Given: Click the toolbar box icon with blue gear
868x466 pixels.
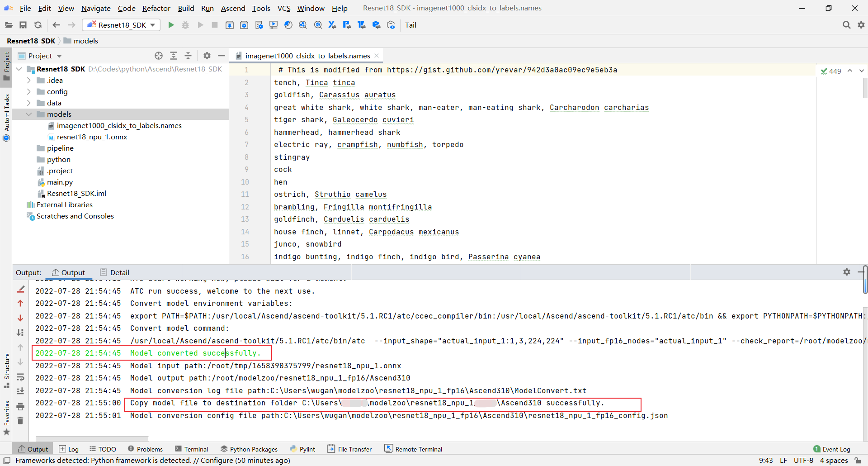Looking at the screenshot, I should coord(244,25).
